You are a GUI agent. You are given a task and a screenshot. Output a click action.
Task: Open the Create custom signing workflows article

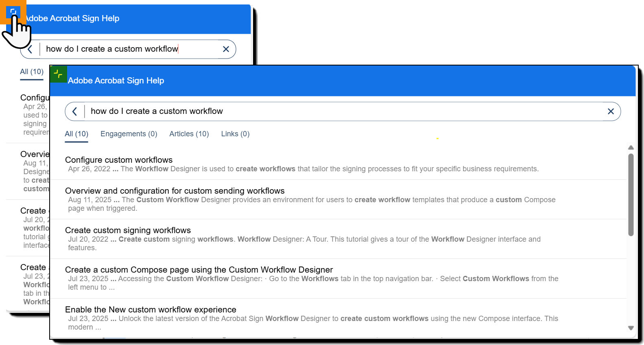pyautogui.click(x=128, y=230)
